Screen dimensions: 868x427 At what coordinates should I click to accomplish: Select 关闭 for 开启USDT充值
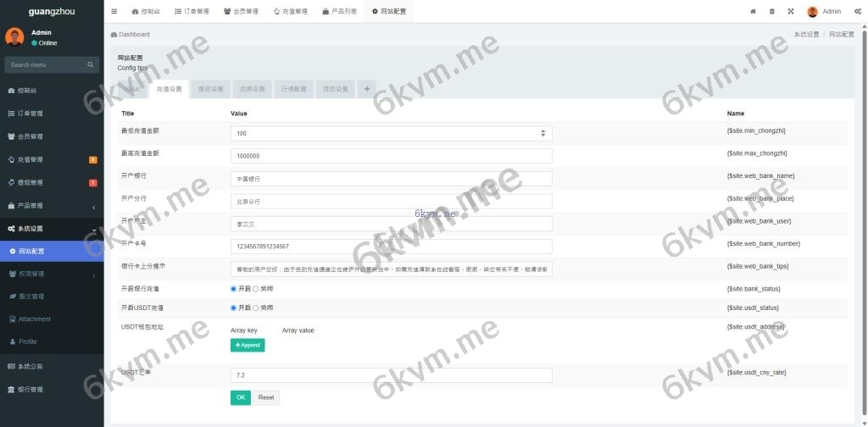click(x=256, y=308)
